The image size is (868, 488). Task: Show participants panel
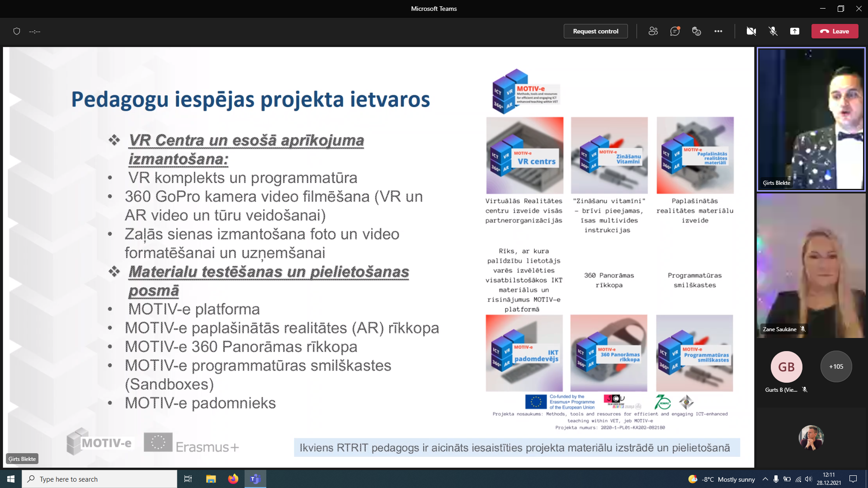653,31
